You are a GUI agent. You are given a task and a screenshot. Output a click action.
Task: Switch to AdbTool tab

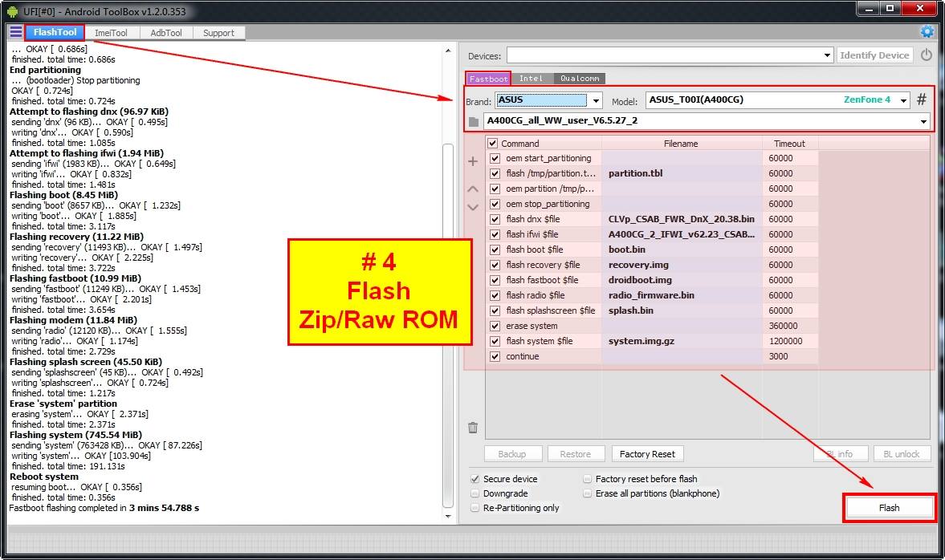tap(165, 33)
